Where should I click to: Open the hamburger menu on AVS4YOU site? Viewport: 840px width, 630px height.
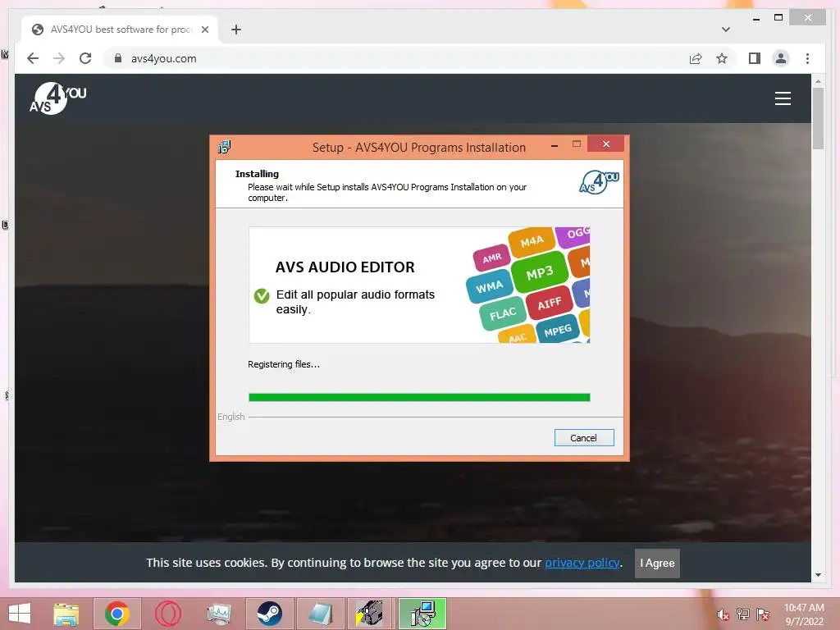783,98
